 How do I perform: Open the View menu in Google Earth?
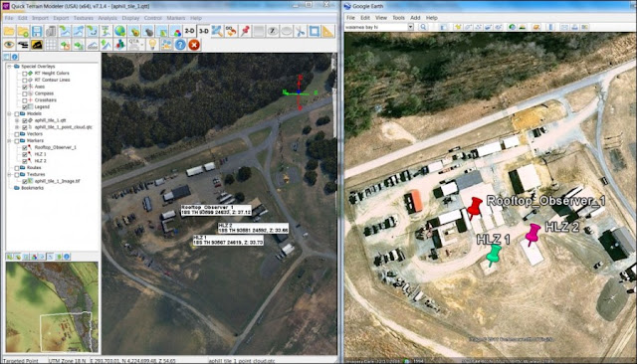(x=380, y=18)
